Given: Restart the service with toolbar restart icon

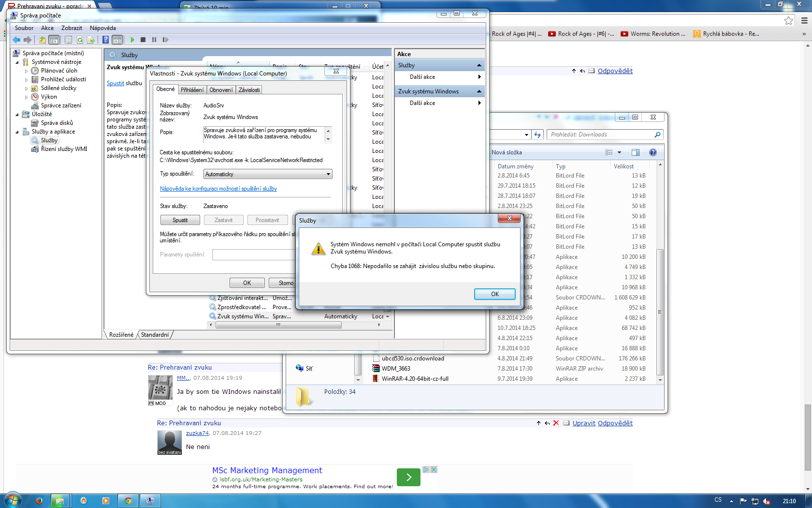Looking at the screenshot, I should click(x=165, y=40).
